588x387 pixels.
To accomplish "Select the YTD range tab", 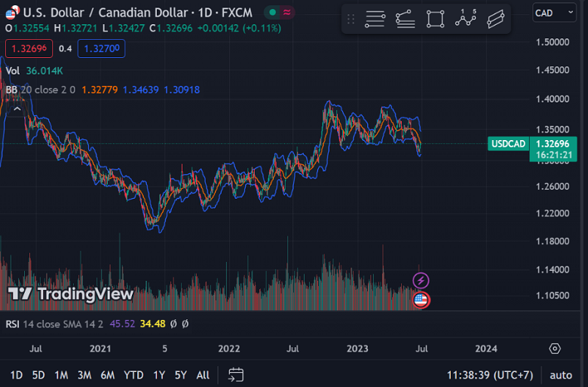I will (133, 374).
